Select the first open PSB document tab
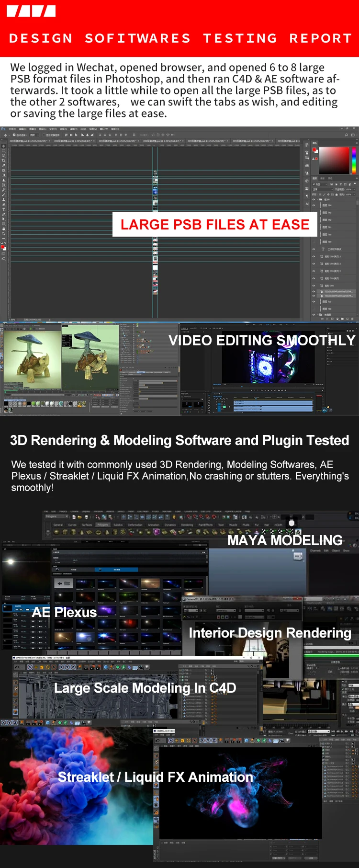The height and width of the screenshot is (868, 359). 29,141
